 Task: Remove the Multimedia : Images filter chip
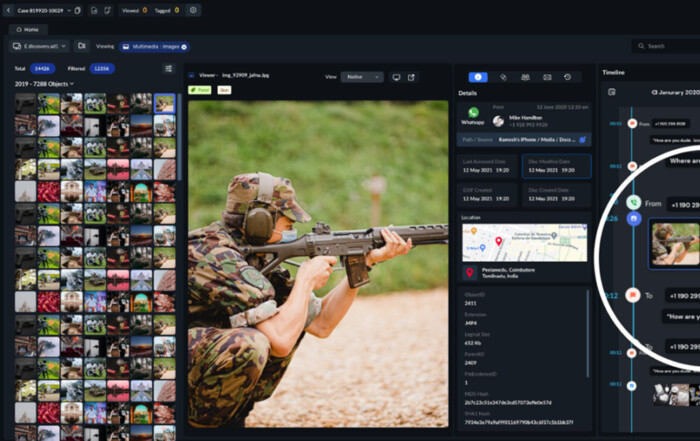(185, 47)
